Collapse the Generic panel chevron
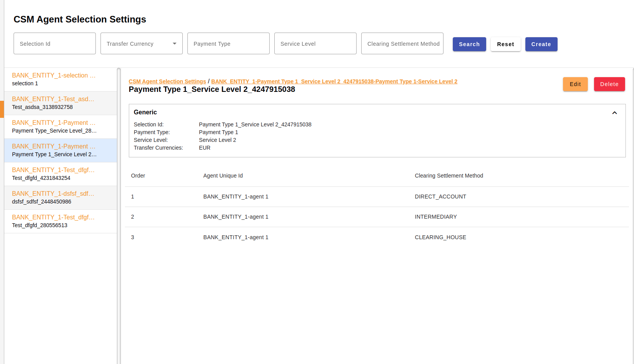The image size is (634, 364). (614, 113)
